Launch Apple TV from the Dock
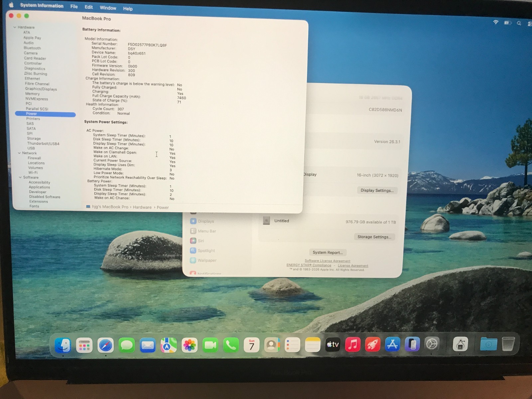Image resolution: width=532 pixels, height=399 pixels. coord(333,344)
